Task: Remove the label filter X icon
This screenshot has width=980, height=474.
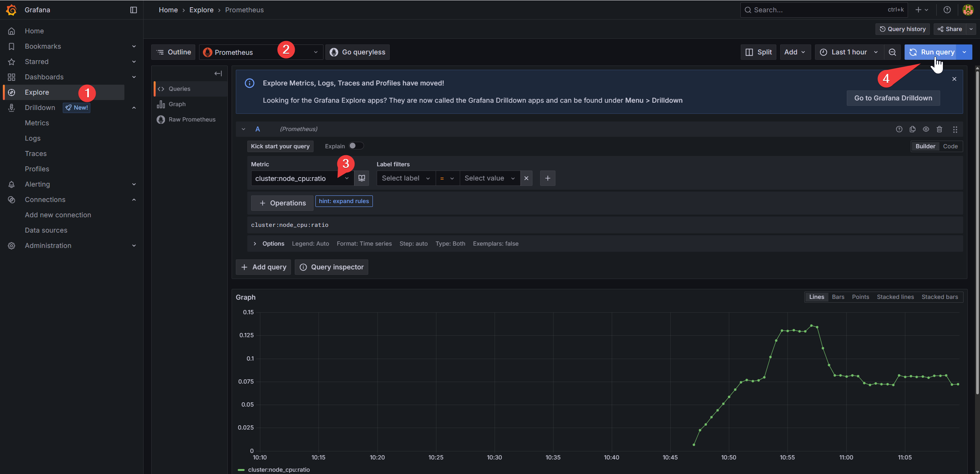Action: (x=526, y=178)
